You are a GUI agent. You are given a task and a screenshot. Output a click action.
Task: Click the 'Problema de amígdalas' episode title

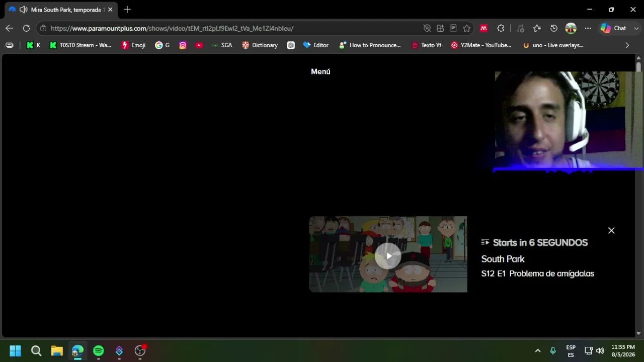pos(551,274)
